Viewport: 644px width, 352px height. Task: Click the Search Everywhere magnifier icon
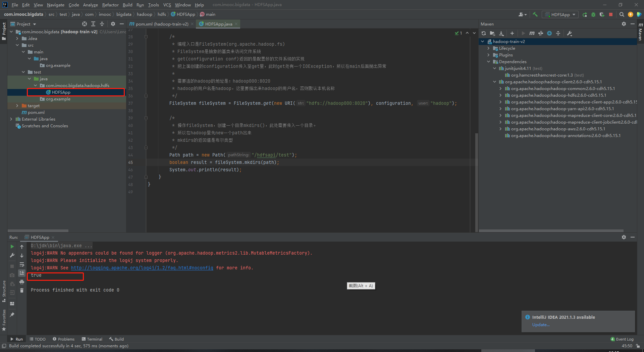coord(622,14)
